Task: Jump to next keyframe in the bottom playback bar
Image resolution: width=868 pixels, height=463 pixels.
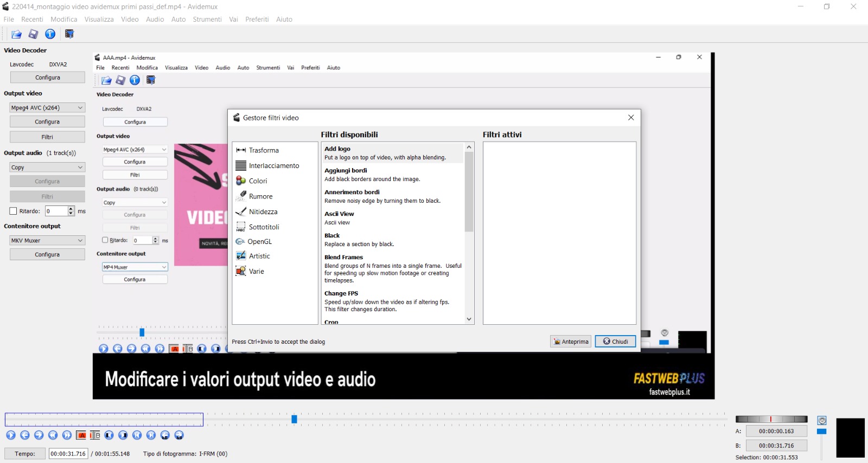Action: click(67, 435)
